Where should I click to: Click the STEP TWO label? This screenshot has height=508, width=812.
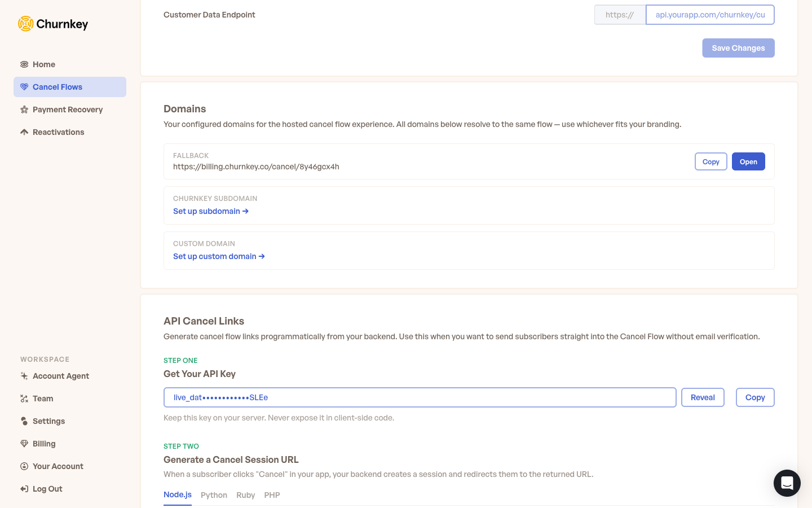181,446
